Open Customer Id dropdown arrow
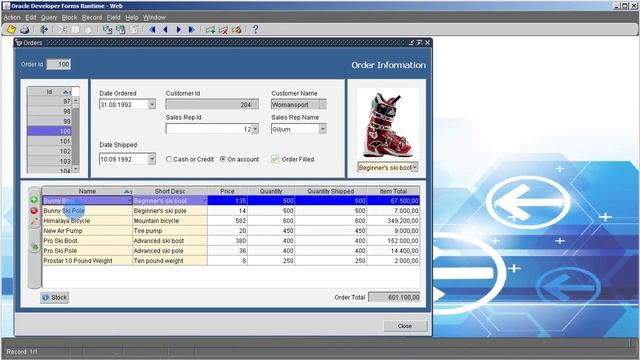Image resolution: width=640 pixels, height=360 pixels. pyautogui.click(x=255, y=104)
